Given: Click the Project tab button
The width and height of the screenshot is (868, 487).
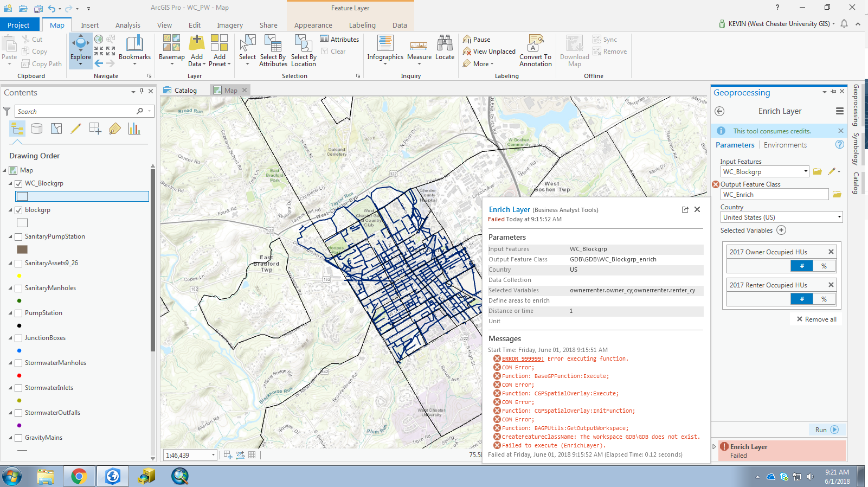Looking at the screenshot, I should coord(19,25).
